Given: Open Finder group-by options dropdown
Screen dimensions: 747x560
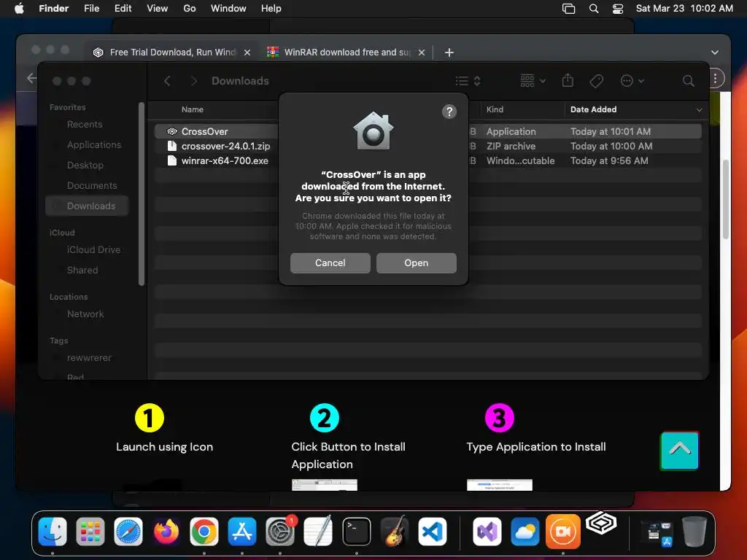Looking at the screenshot, I should coord(533,81).
